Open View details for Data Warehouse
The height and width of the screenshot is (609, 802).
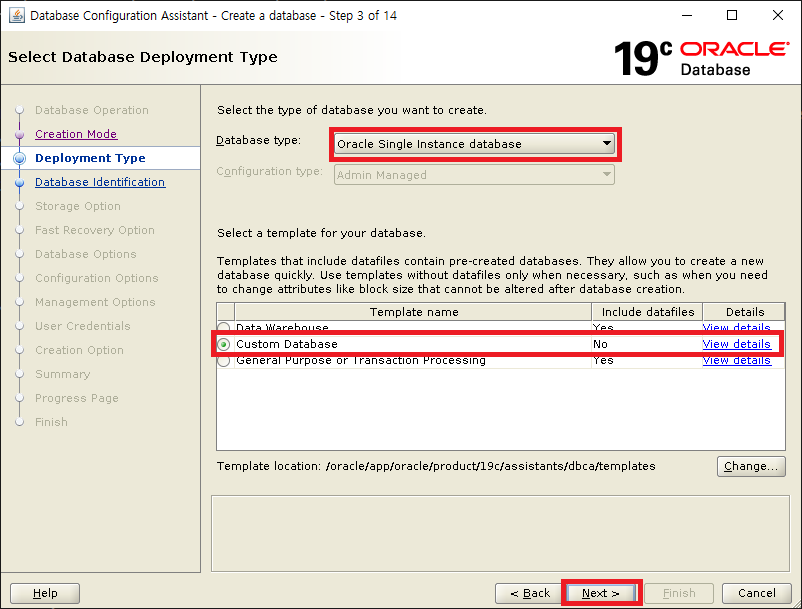click(737, 327)
